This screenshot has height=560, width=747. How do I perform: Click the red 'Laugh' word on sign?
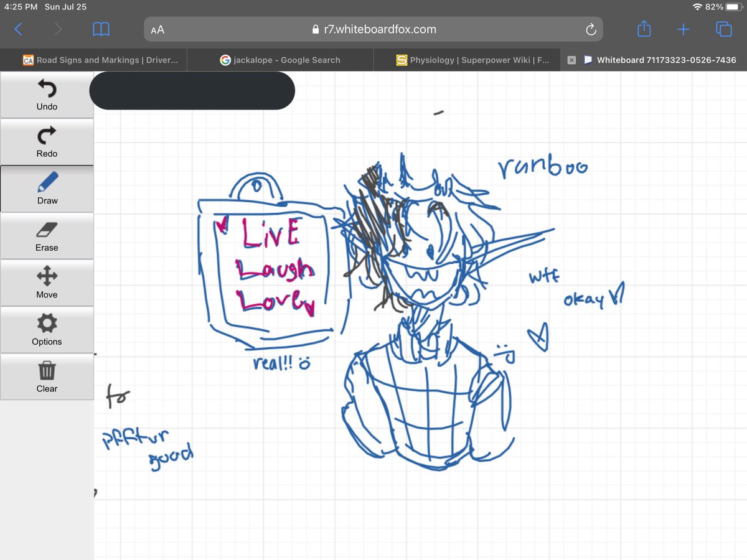pyautogui.click(x=275, y=269)
